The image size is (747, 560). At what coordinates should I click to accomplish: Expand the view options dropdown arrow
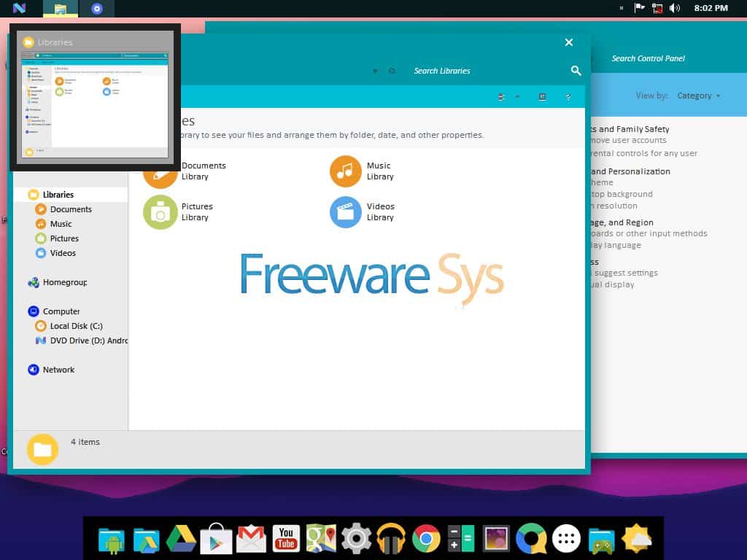click(x=517, y=97)
